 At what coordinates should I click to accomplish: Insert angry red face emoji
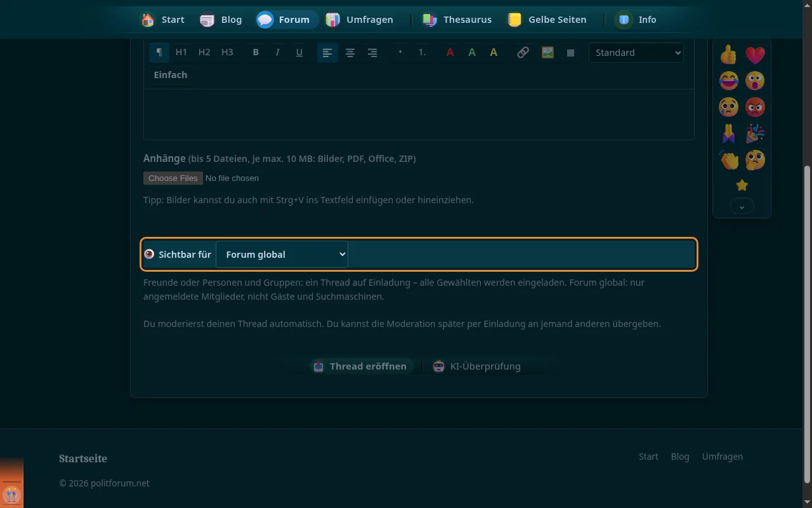(x=755, y=107)
